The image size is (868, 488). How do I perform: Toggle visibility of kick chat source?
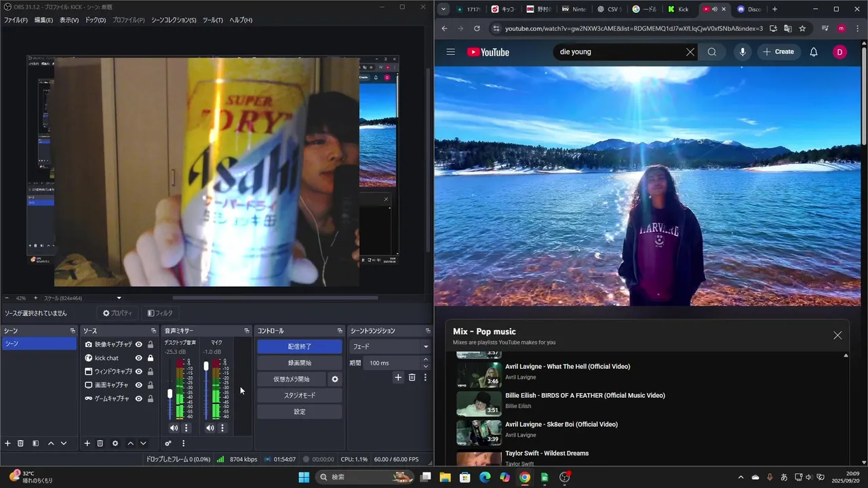pos(139,358)
